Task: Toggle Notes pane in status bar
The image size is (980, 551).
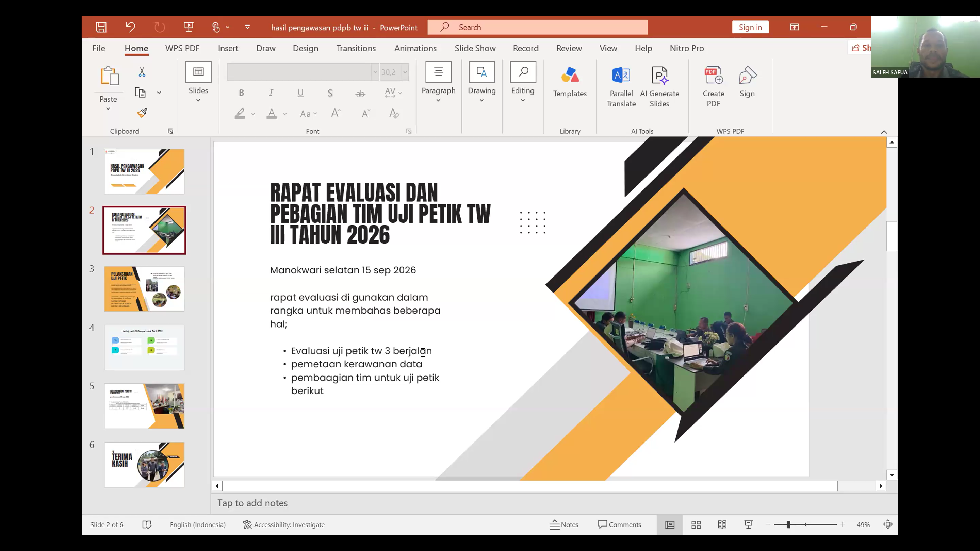Action: (564, 525)
